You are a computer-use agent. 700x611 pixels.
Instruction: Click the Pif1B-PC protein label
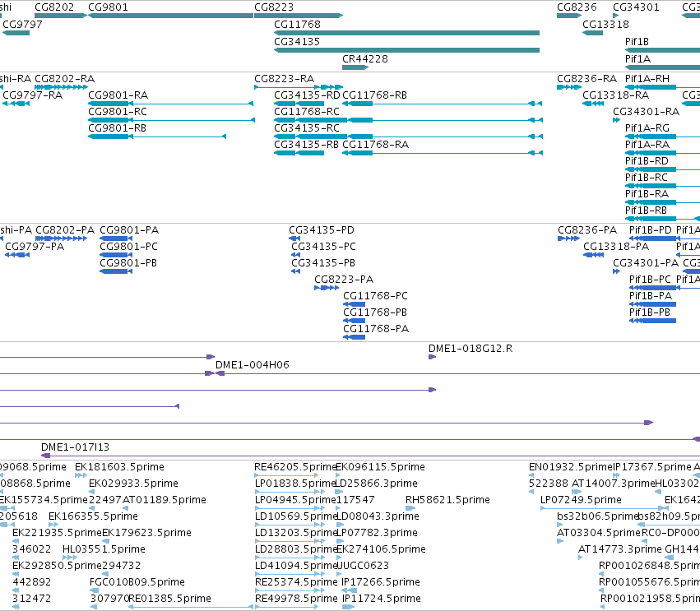650,280
